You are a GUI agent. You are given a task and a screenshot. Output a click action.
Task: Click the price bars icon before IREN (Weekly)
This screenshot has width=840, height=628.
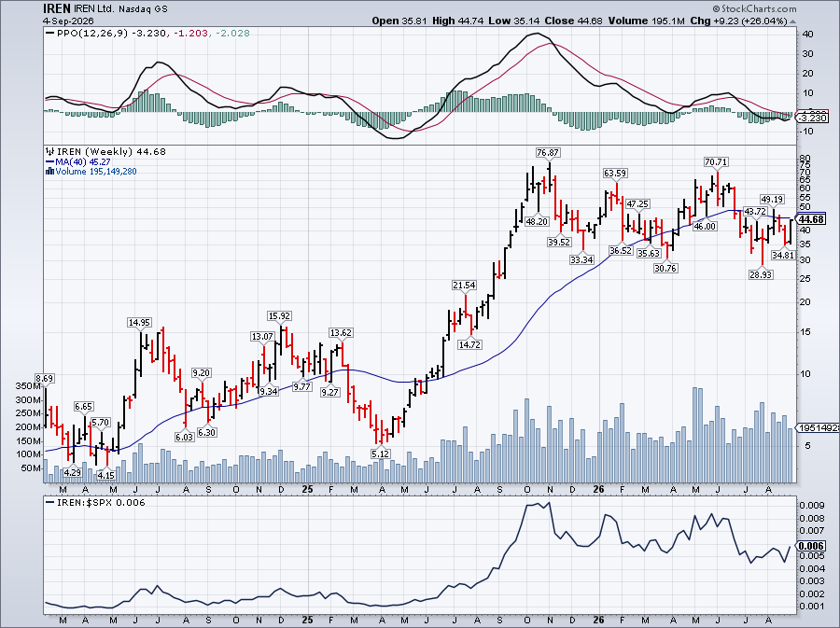click(50, 151)
